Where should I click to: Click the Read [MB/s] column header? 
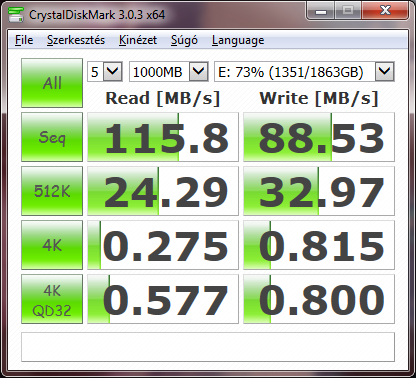[x=163, y=98]
